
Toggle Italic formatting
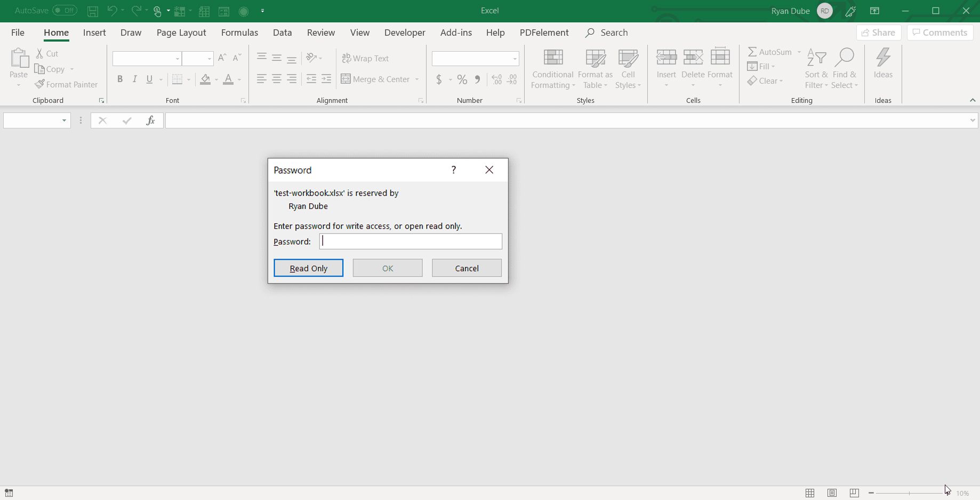135,79
